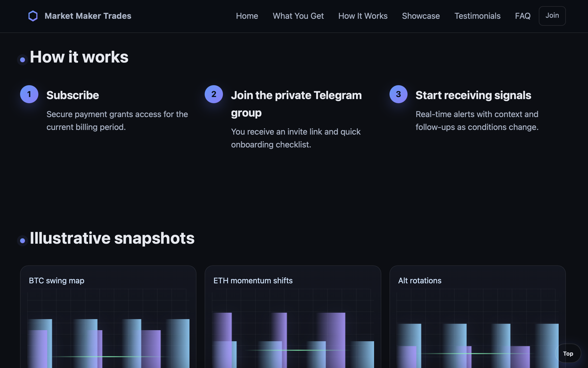
Task: Open the Showcase nav item
Action: click(421, 16)
